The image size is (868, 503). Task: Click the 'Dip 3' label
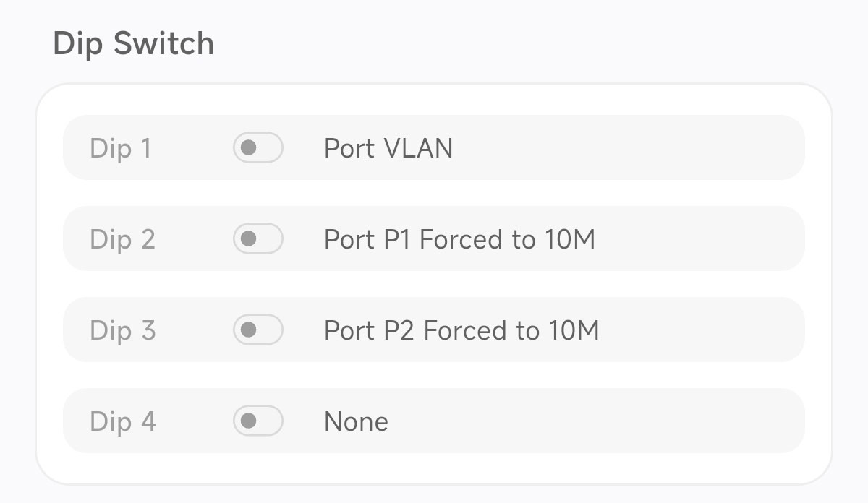(122, 330)
